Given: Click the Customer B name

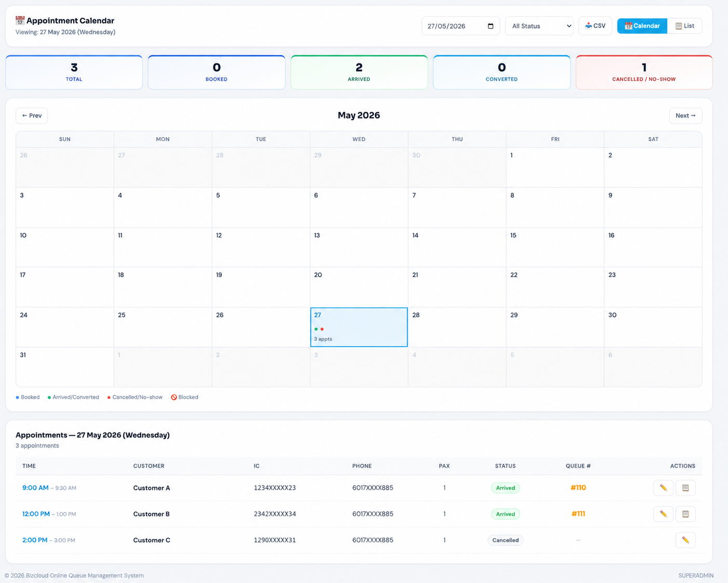Looking at the screenshot, I should pyautogui.click(x=152, y=514).
